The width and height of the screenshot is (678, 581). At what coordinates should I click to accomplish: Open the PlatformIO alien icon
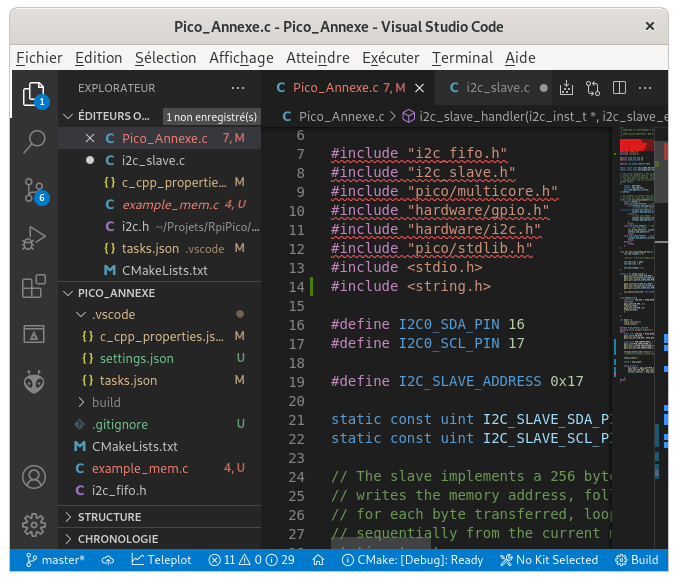(34, 382)
